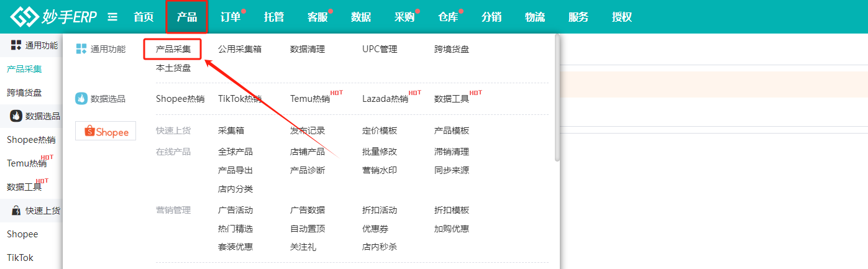
Task: Open the 分销 top menu
Action: [x=491, y=17]
